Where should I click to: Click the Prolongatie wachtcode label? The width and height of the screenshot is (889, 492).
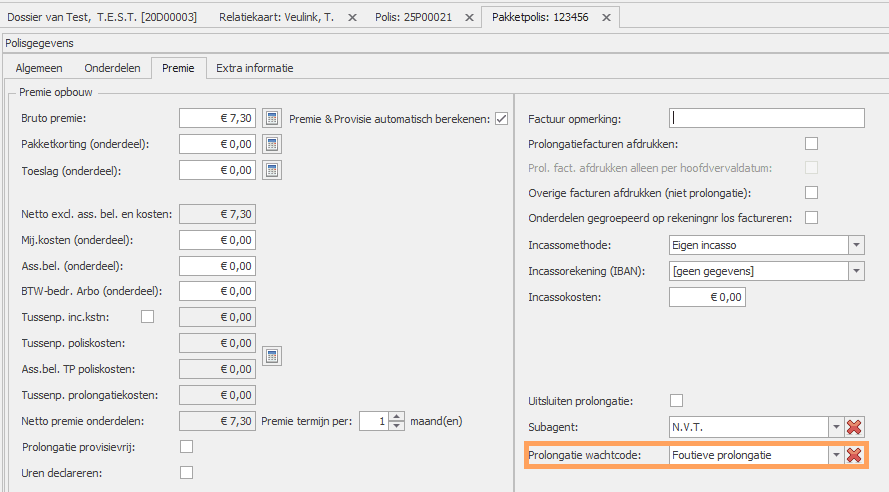point(585,455)
